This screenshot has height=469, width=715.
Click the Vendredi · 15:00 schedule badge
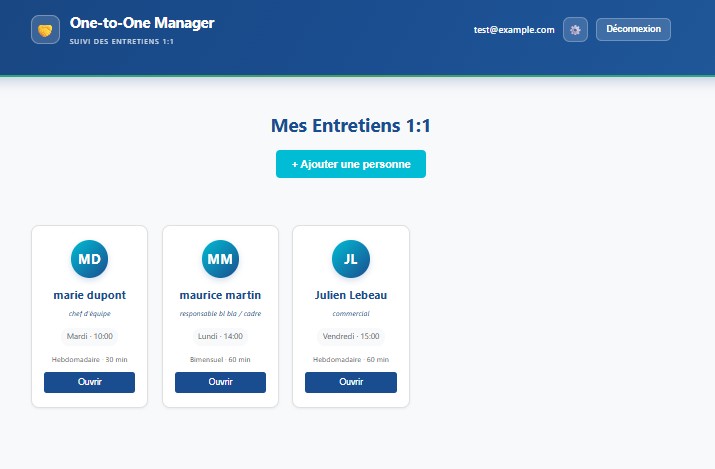point(351,336)
